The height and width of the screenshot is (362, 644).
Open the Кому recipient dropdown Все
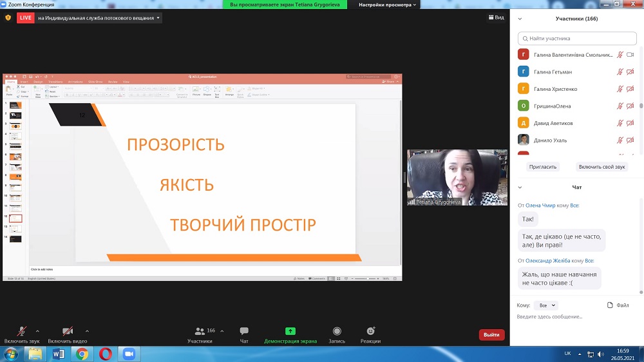pyautogui.click(x=546, y=305)
